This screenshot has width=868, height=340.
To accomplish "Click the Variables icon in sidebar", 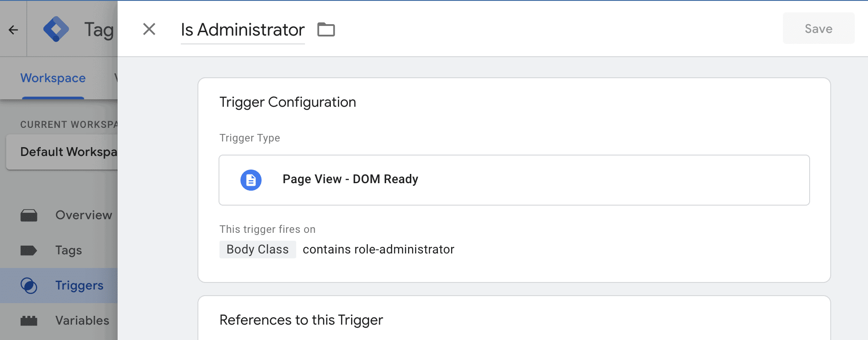I will coord(29,321).
